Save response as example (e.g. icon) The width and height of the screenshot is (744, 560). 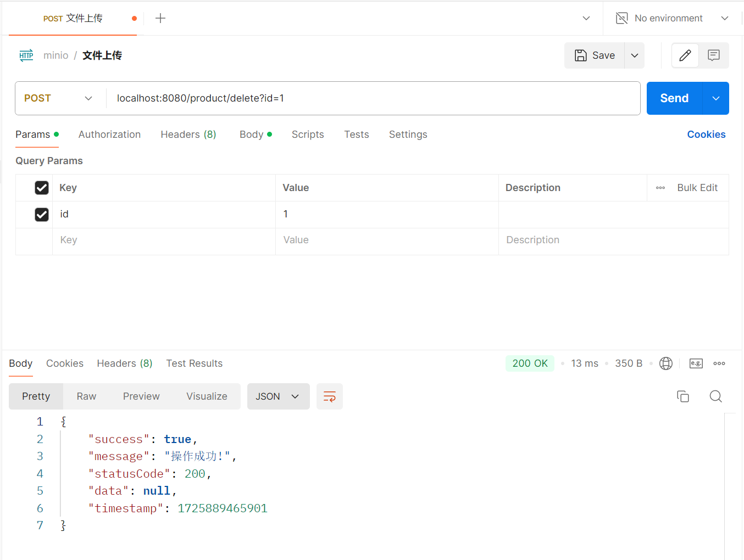click(x=696, y=363)
